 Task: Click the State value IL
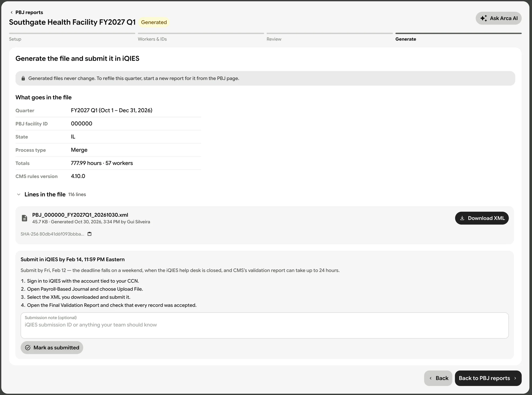[x=73, y=137]
